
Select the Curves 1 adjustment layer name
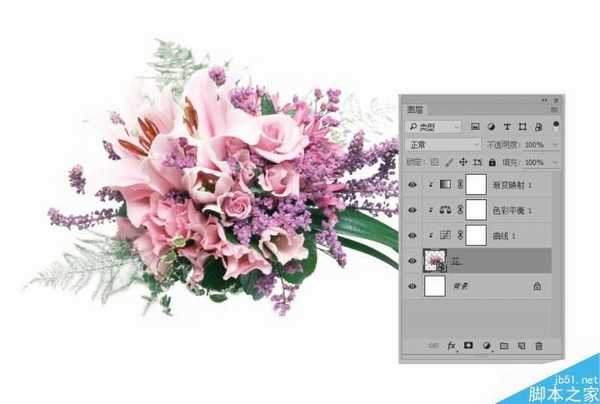coord(504,236)
